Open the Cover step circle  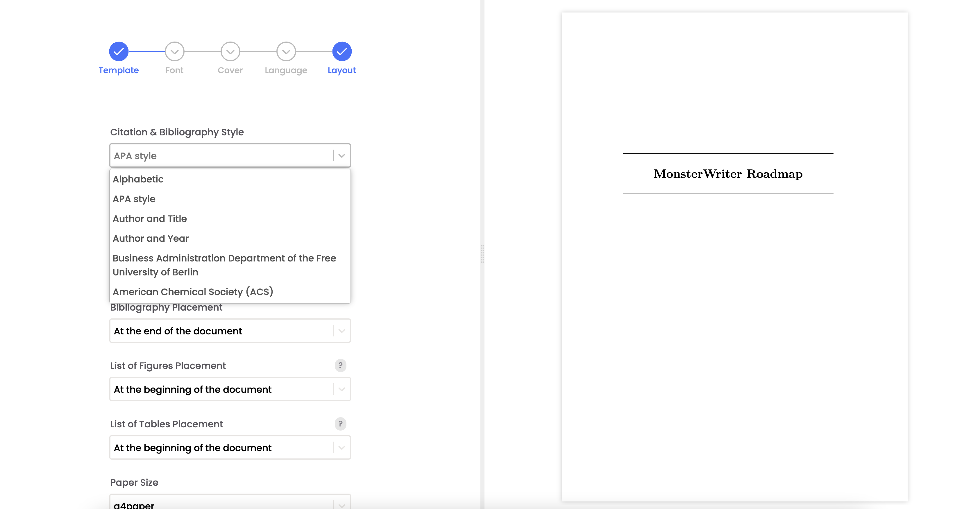coord(230,51)
